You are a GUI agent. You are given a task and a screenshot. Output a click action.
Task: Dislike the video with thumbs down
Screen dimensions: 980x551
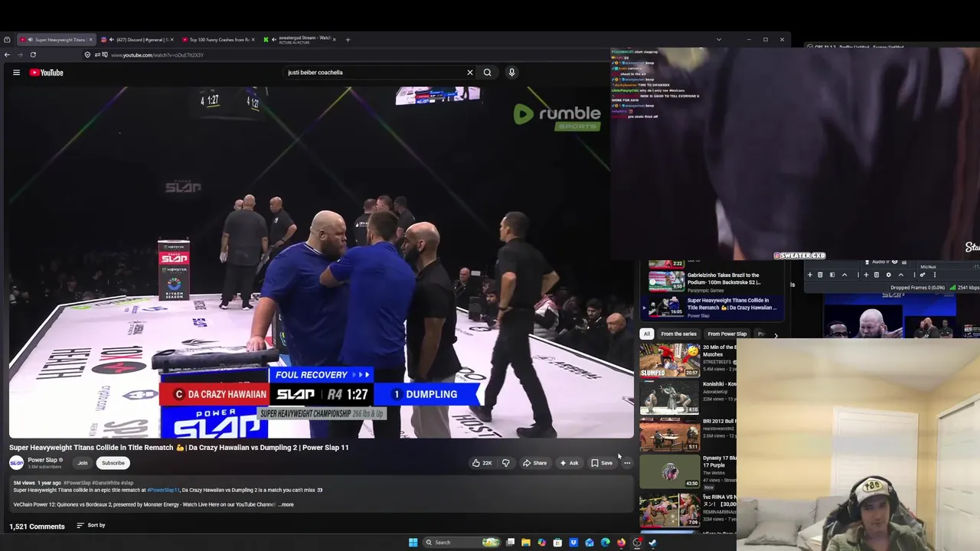[x=505, y=463]
